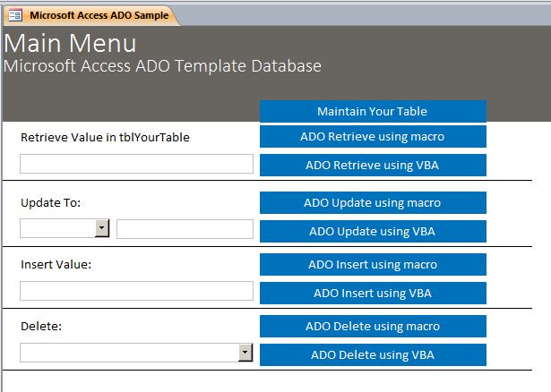Select the Microsoft Access ADO Sample tab
Image resolution: width=551 pixels, height=392 pixels.
click(x=91, y=15)
